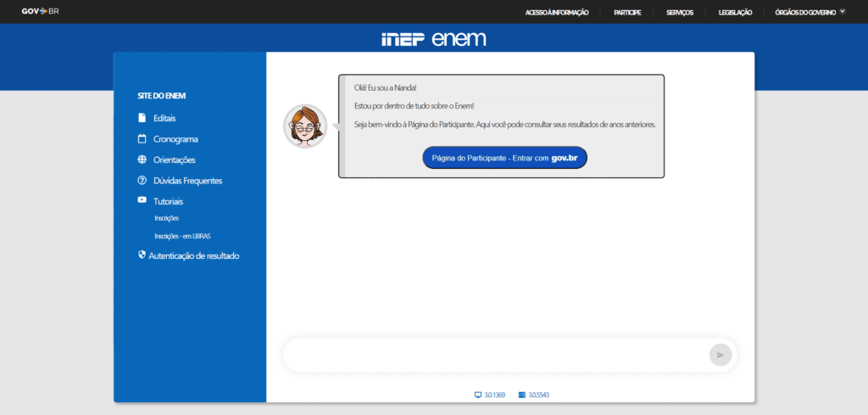Screen dimensions: 868x415
Task: Open the Serviços menu item
Action: click(680, 13)
